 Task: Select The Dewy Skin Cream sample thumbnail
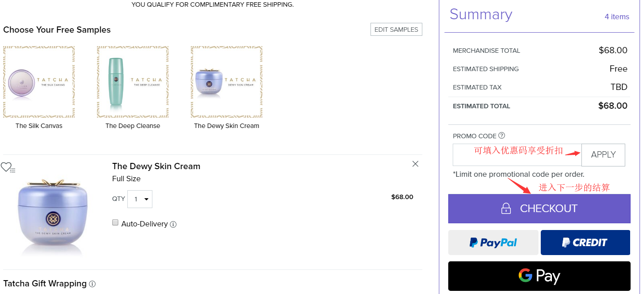click(x=227, y=82)
